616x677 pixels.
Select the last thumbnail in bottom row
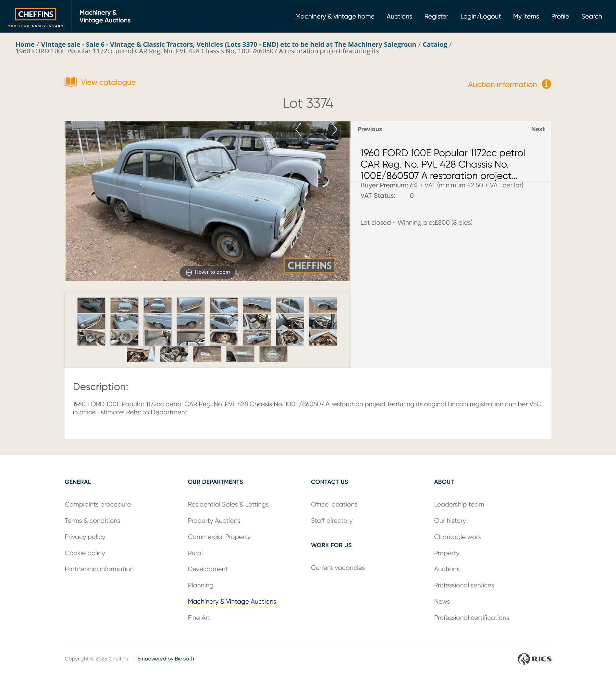point(273,354)
